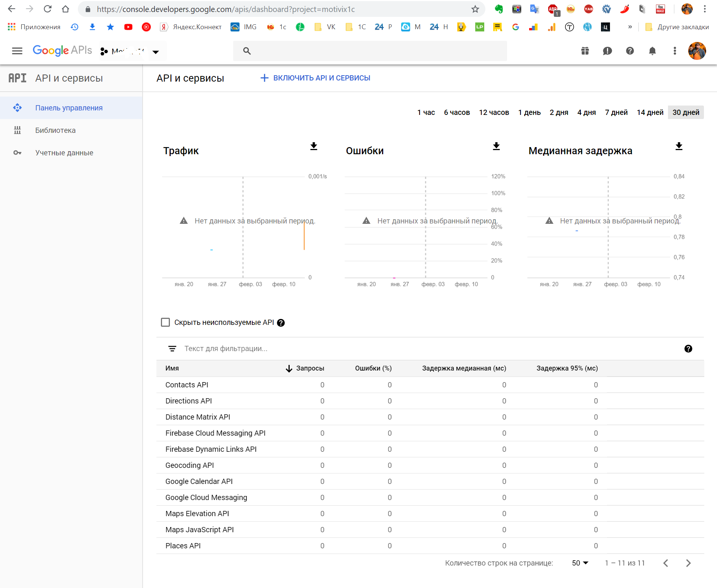The height and width of the screenshot is (588, 717).
Task: Toggle Скрыть неиспользуемые API checkbox
Action: tap(165, 322)
